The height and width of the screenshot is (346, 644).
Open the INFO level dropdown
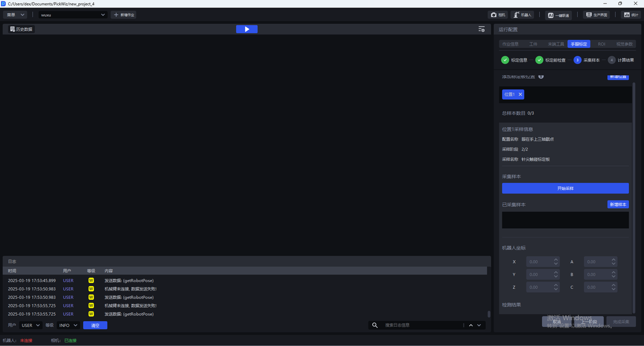click(x=68, y=325)
